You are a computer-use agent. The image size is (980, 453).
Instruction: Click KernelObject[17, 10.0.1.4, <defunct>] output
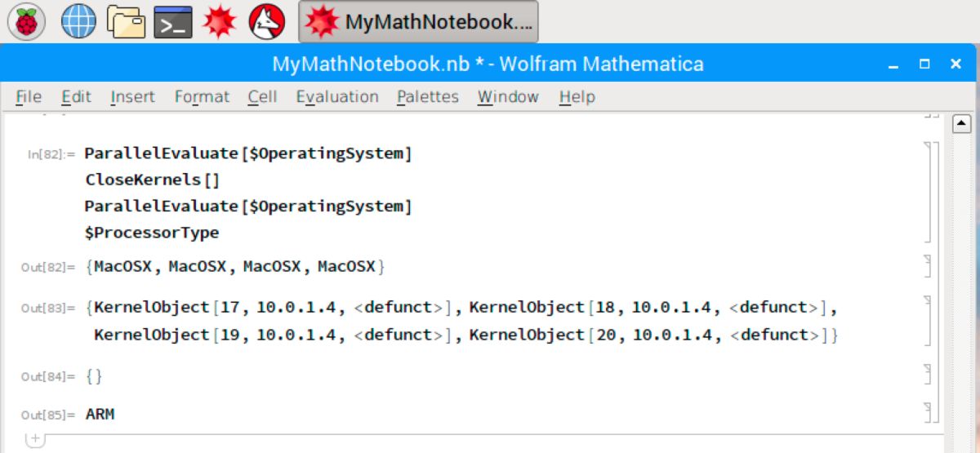tap(274, 309)
